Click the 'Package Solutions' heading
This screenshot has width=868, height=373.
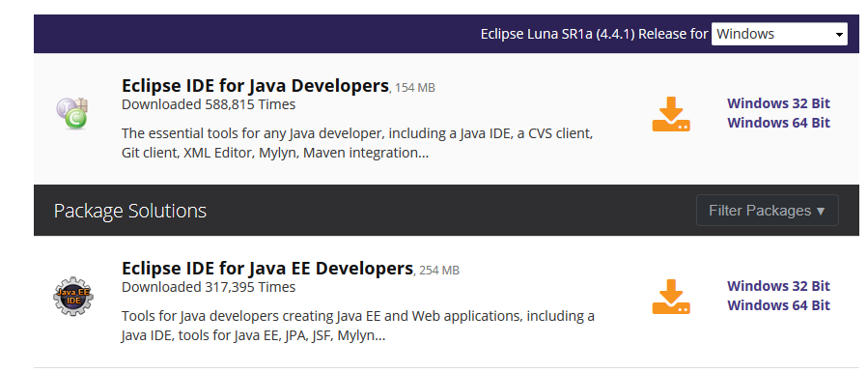pyautogui.click(x=130, y=211)
